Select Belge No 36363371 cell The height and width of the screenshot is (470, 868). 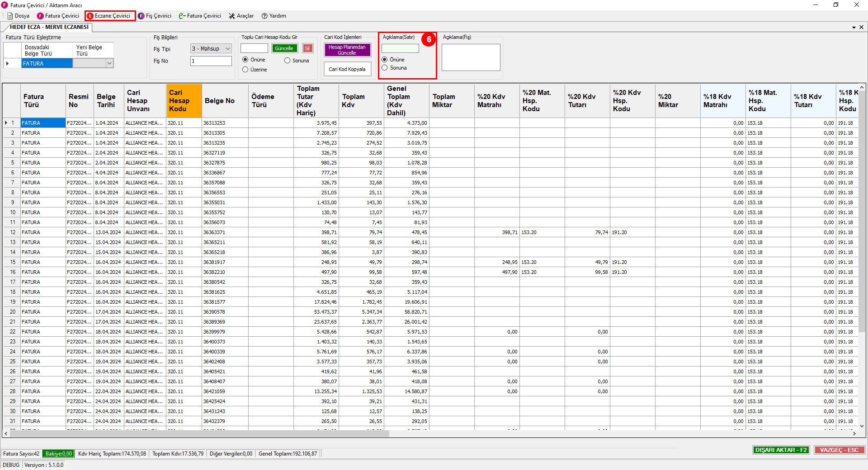click(x=225, y=232)
